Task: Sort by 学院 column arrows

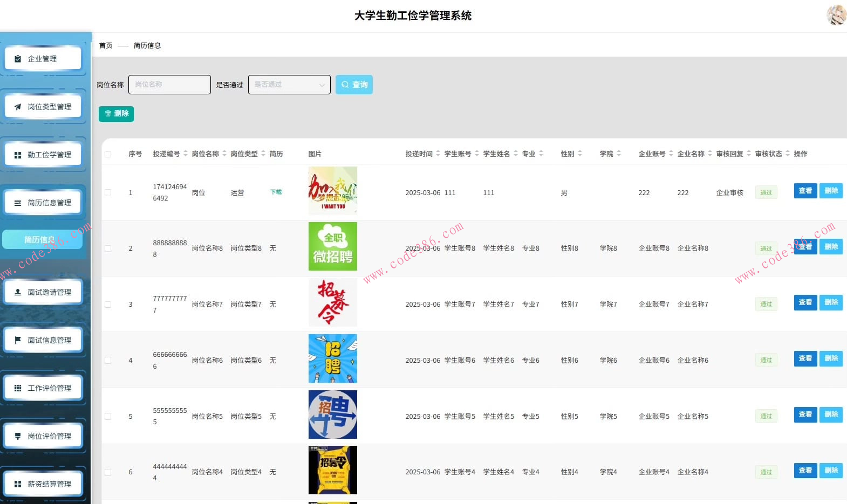Action: tap(619, 154)
